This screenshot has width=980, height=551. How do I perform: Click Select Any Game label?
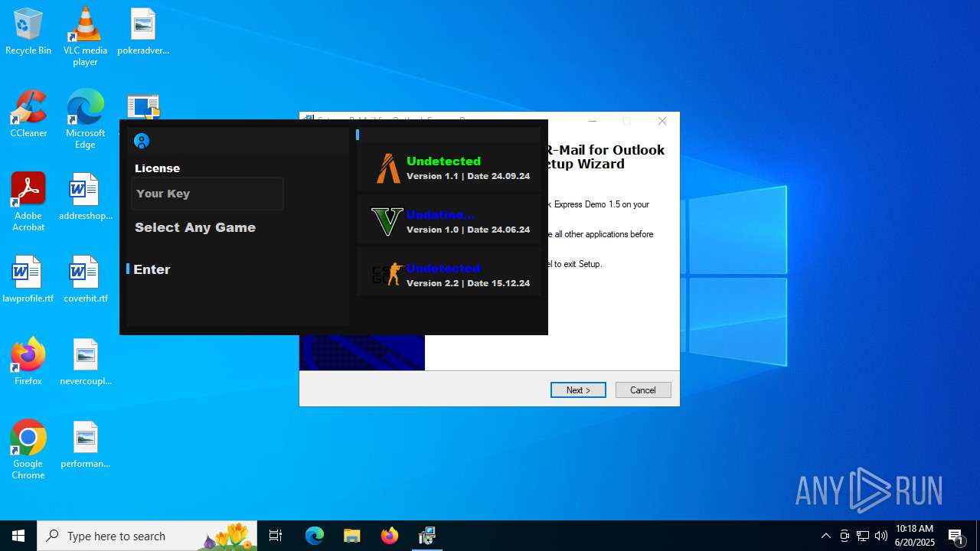click(195, 227)
